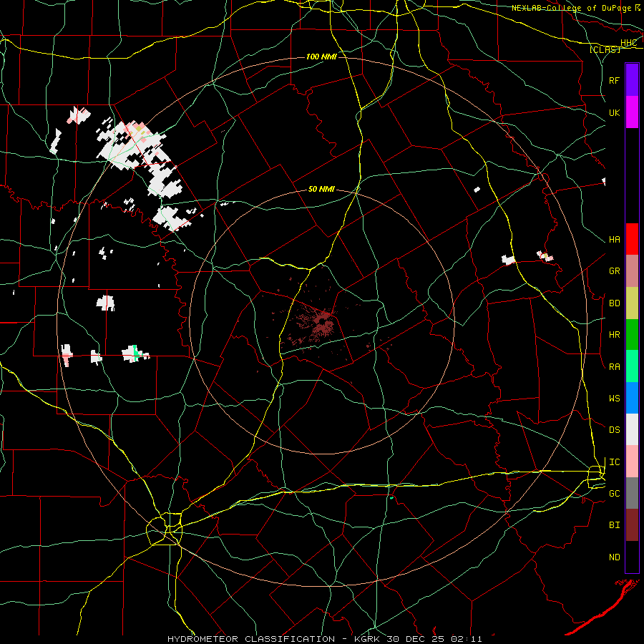Viewport: 644px width, 644px height.
Task: Click the purple RF legend color swatch
Action: point(632,79)
